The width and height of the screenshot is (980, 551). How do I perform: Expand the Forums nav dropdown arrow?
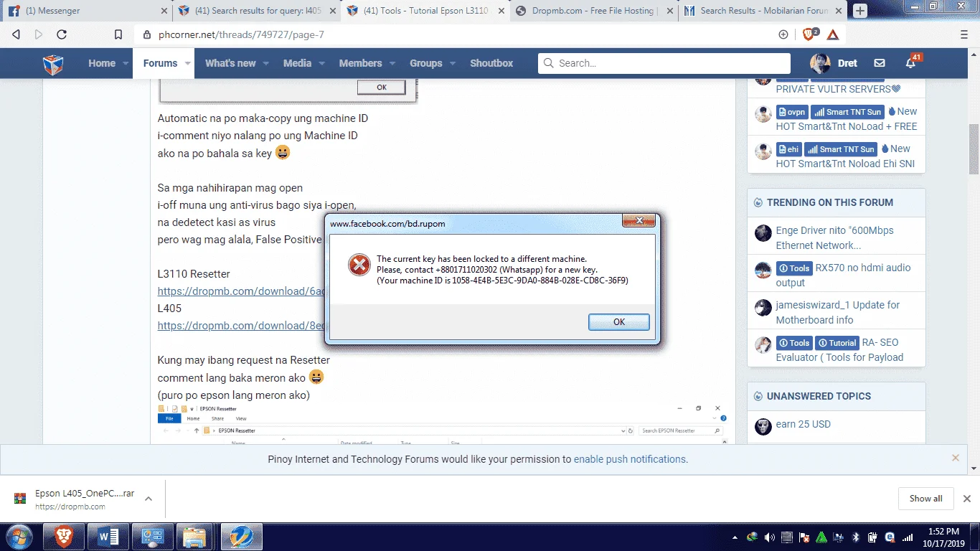point(188,63)
